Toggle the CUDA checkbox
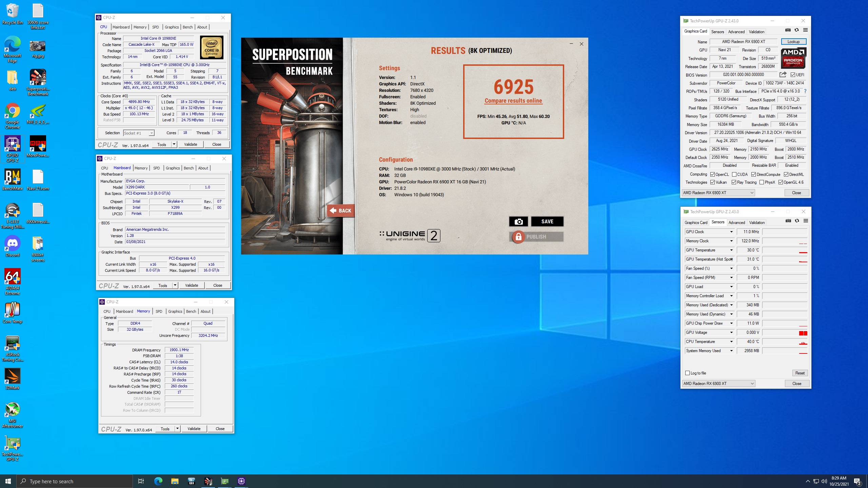Screen dimensions: 868x488 734,175
